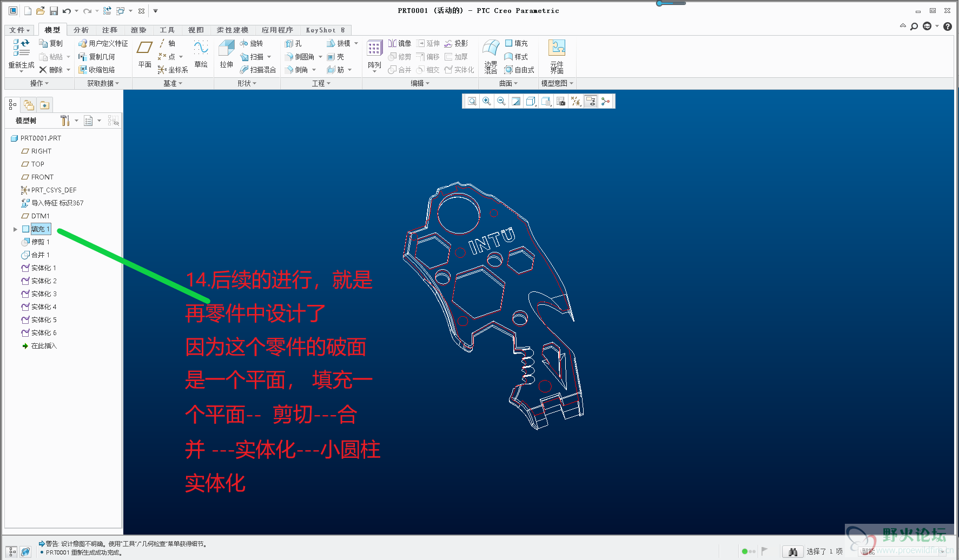Select 修剪 1 in model tree
The height and width of the screenshot is (560, 959).
(35, 242)
